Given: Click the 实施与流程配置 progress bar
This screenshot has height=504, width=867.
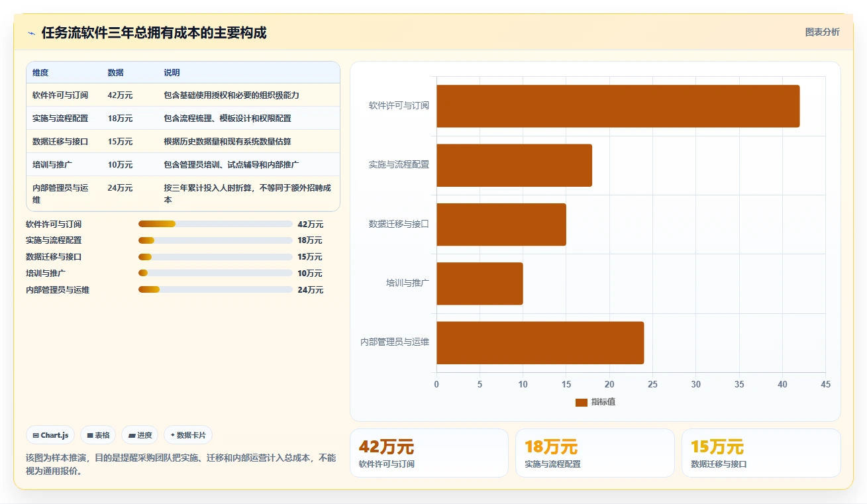Looking at the screenshot, I should coord(215,240).
